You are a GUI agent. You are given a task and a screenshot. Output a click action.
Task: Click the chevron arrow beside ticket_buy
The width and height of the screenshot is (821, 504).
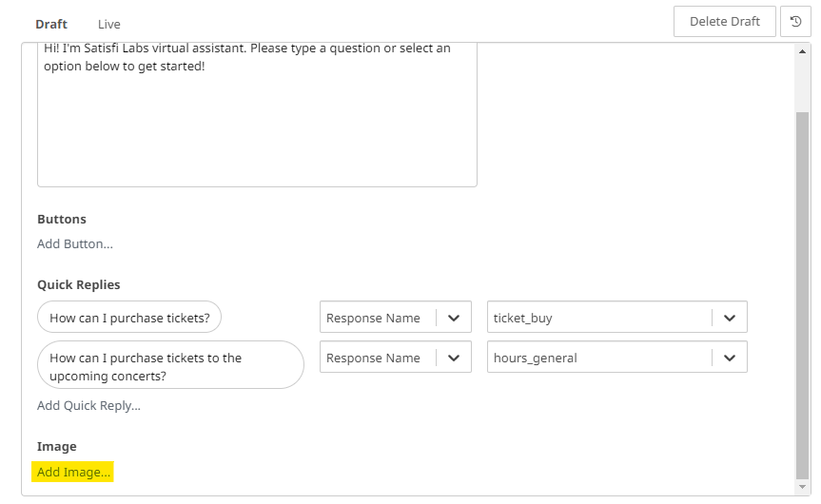click(730, 319)
